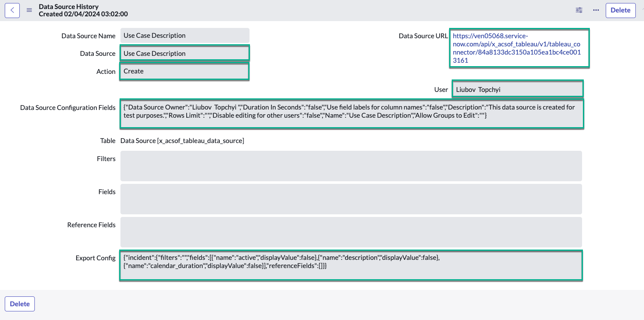The image size is (644, 320).
Task: Click the Delete button at the bottom
Action: pos(19,304)
